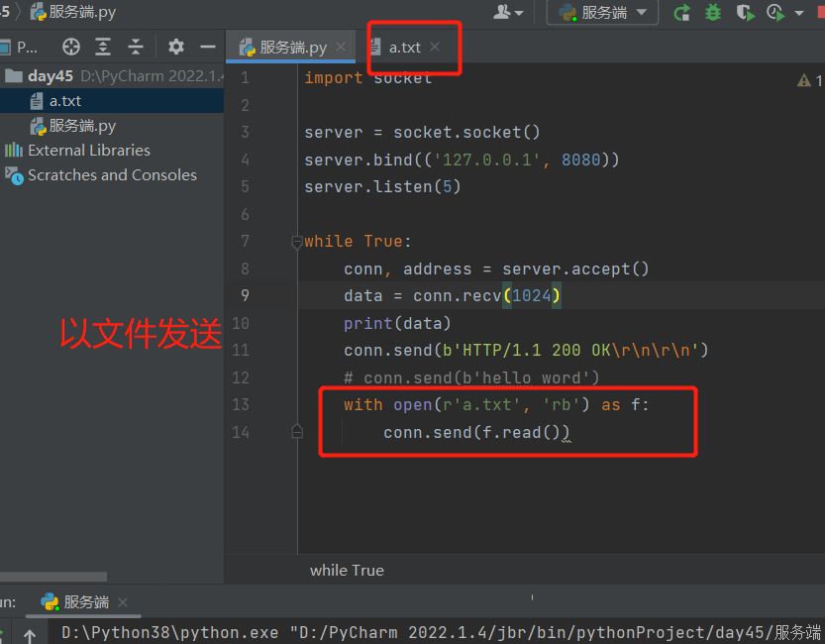This screenshot has height=644, width=825.
Task: Open the user account icon dropdown
Action: coord(507,12)
